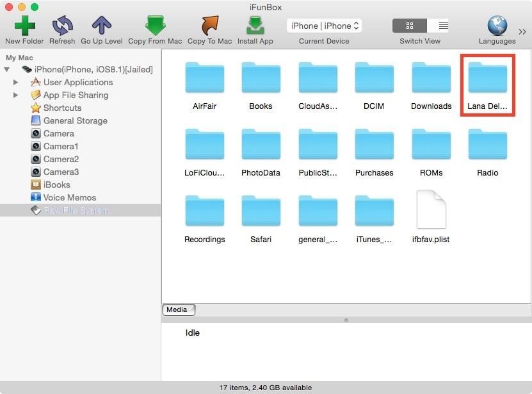Image resolution: width=532 pixels, height=394 pixels.
Task: Collapse the iPhone device tree node
Action: 7,69
